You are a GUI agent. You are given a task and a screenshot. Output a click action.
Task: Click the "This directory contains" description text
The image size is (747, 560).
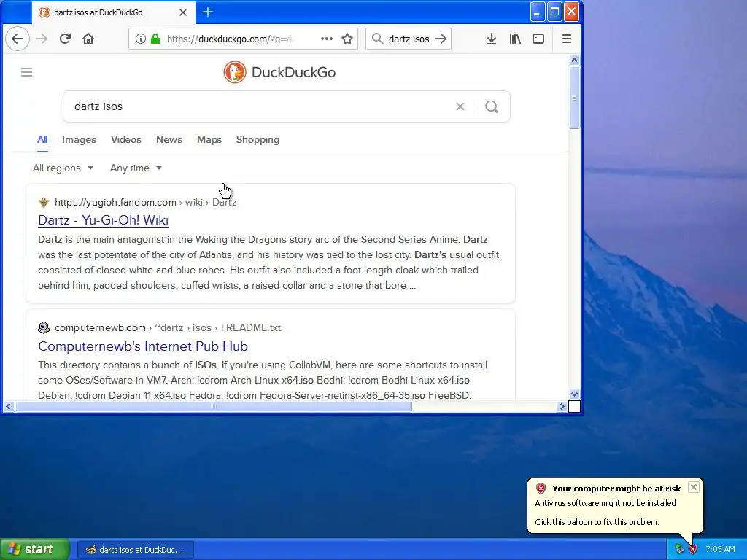[x=263, y=380]
